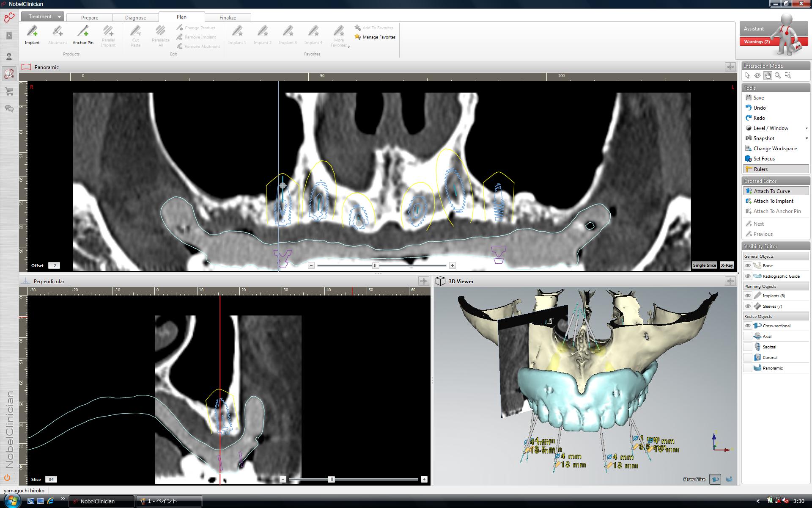812x508 pixels.
Task: Toggle the first Show Slice button
Action: (715, 479)
